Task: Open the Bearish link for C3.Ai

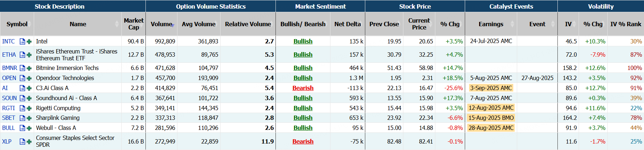Action: pos(303,88)
